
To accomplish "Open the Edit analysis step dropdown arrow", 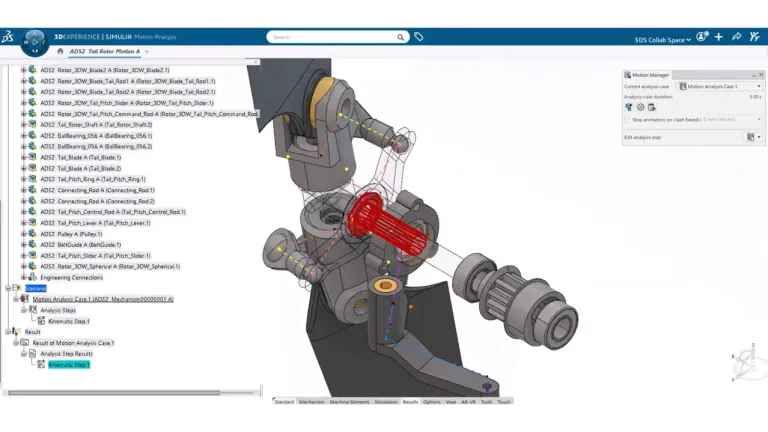I will (759, 137).
